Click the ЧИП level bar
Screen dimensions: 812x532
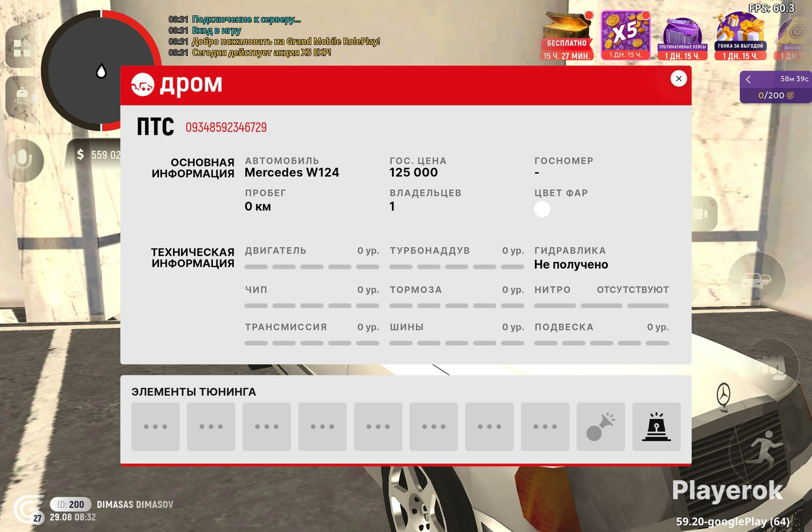pyautogui.click(x=312, y=305)
